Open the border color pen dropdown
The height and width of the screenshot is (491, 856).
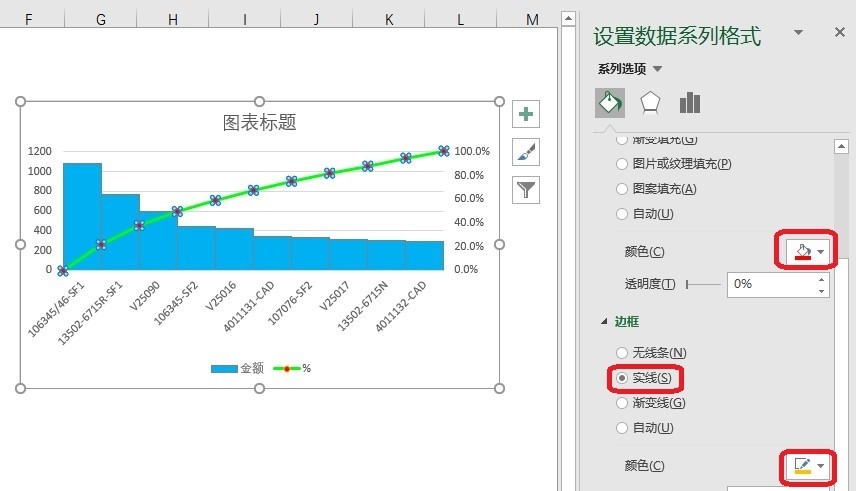(809, 466)
